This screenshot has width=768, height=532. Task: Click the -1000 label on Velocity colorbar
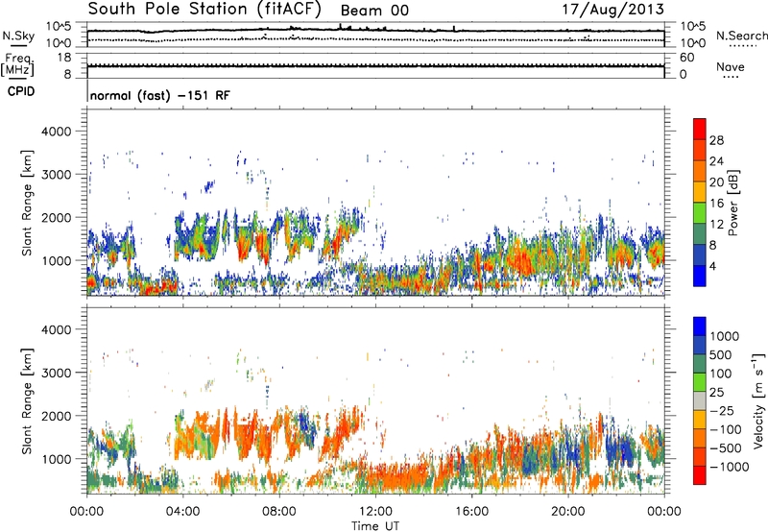pyautogui.click(x=730, y=467)
